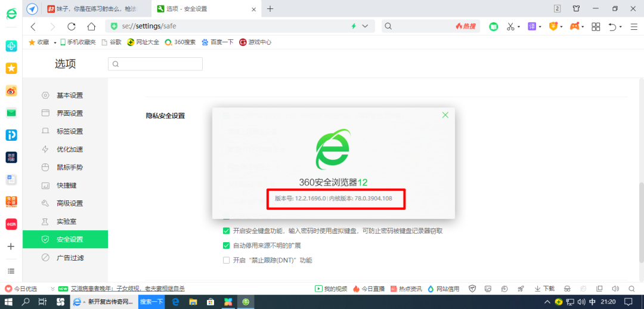Viewport: 644px width, 309px height.
Task: Expand the 今日优选 status bar chevron
Action: pyautogui.click(x=52, y=289)
